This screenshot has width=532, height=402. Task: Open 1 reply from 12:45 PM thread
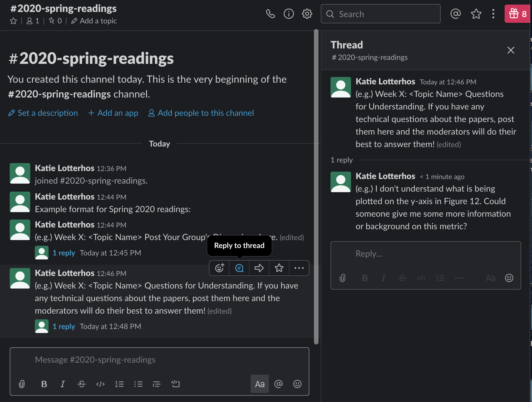tap(64, 253)
